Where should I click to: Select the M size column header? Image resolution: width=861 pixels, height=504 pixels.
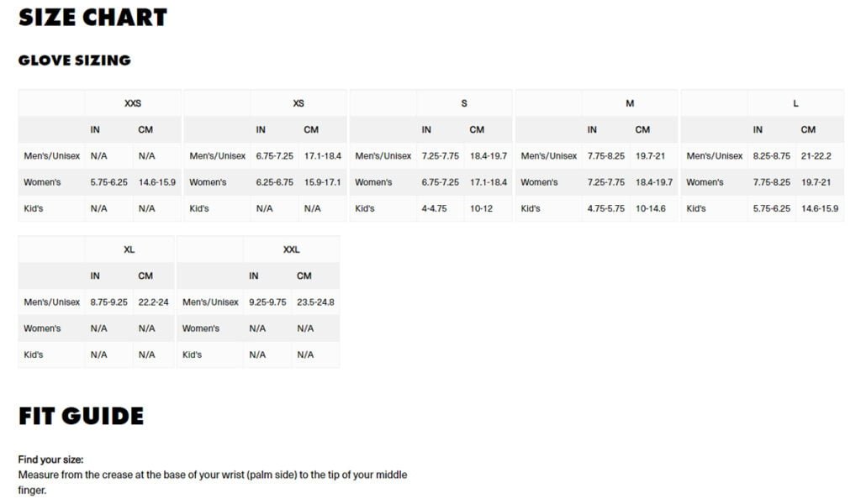click(630, 103)
